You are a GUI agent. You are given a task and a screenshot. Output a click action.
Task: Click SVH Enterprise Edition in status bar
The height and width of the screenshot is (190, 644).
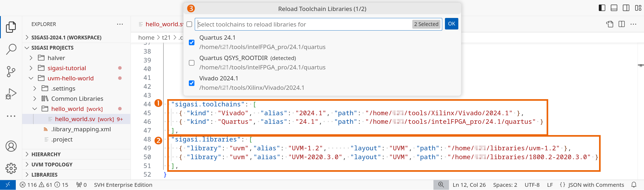(x=123, y=185)
